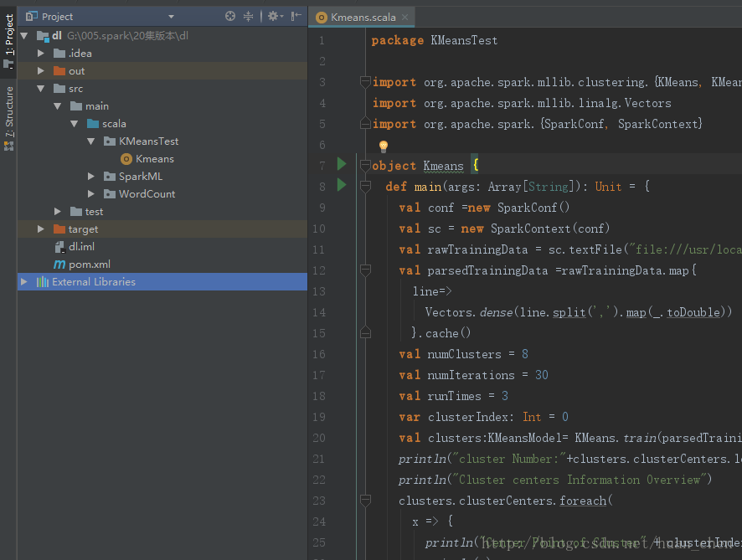The height and width of the screenshot is (560, 742).
Task: Click the WordCount package icon
Action: coord(110,194)
